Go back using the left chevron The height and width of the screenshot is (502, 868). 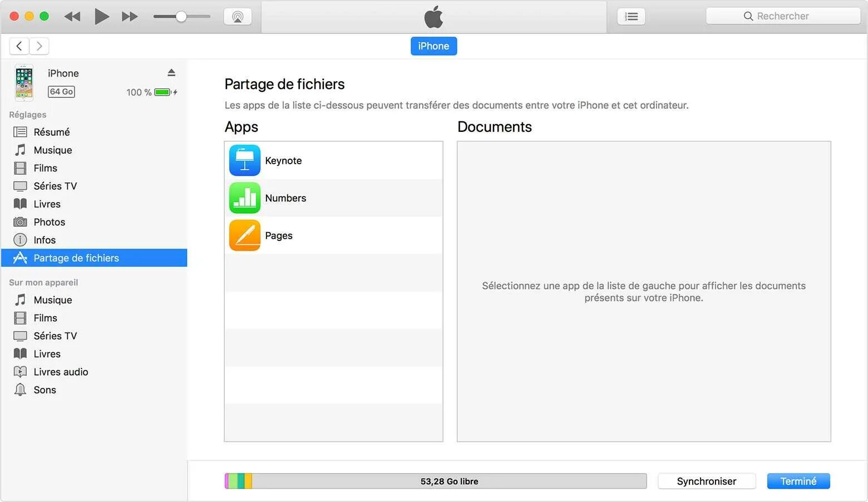coord(19,46)
